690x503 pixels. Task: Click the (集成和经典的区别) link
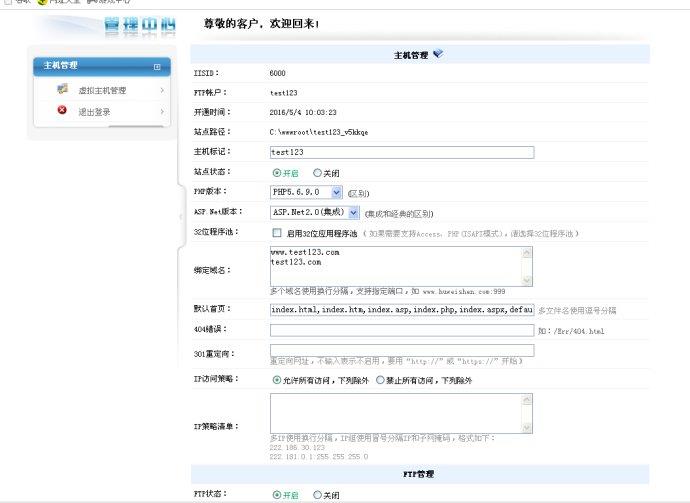[x=399, y=214]
